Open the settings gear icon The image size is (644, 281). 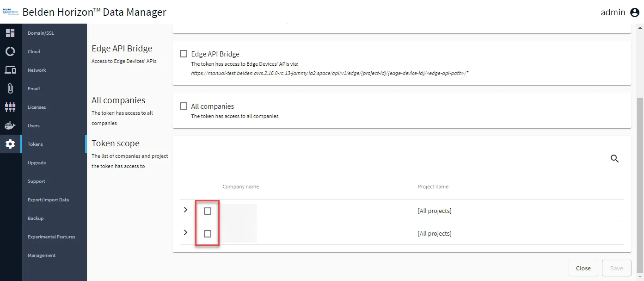pos(10,144)
